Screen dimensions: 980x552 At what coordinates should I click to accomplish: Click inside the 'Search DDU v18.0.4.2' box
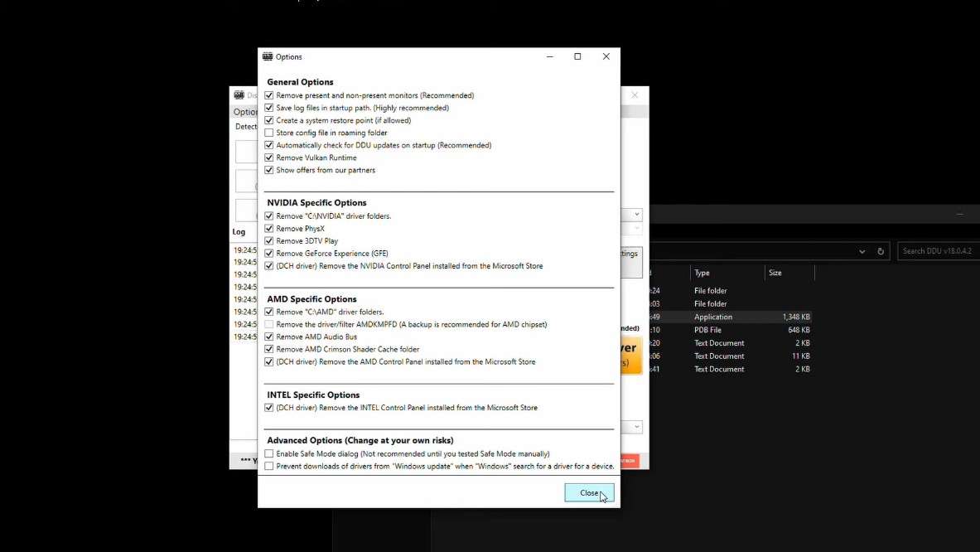point(937,251)
